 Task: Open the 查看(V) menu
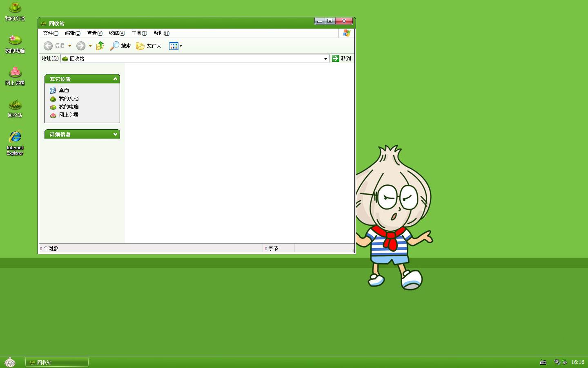(x=95, y=33)
